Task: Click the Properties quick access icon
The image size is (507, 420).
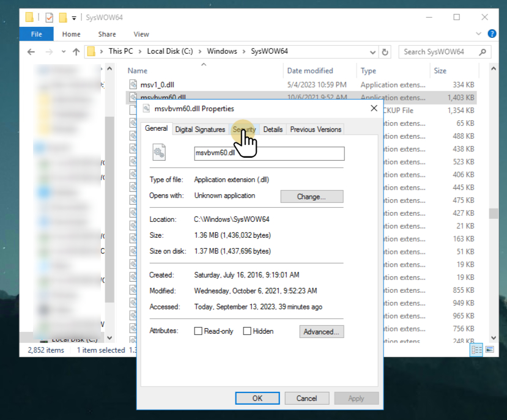Action: 49,18
